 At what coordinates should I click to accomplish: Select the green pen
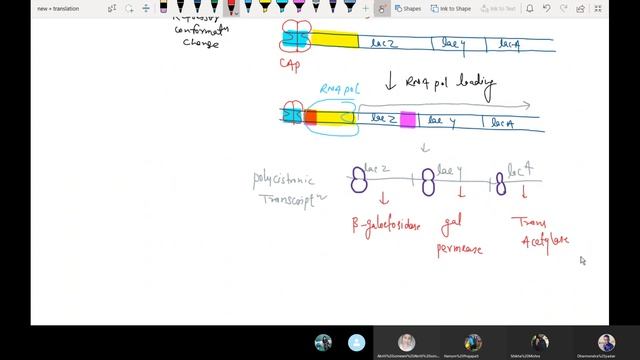214,7
